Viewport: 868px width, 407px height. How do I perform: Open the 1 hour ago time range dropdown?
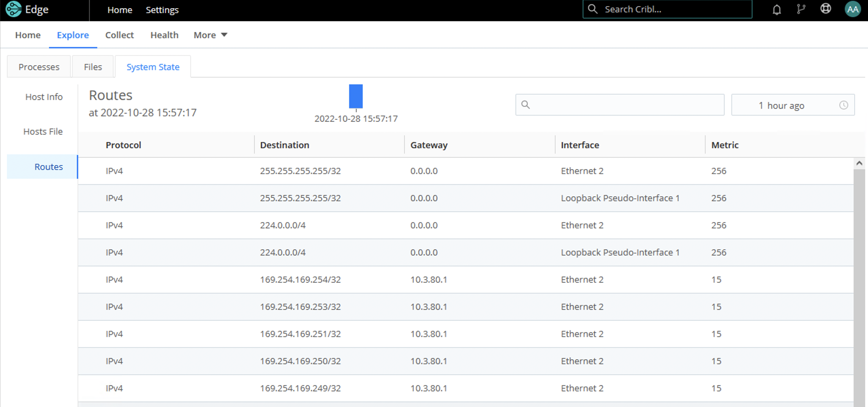coord(781,105)
